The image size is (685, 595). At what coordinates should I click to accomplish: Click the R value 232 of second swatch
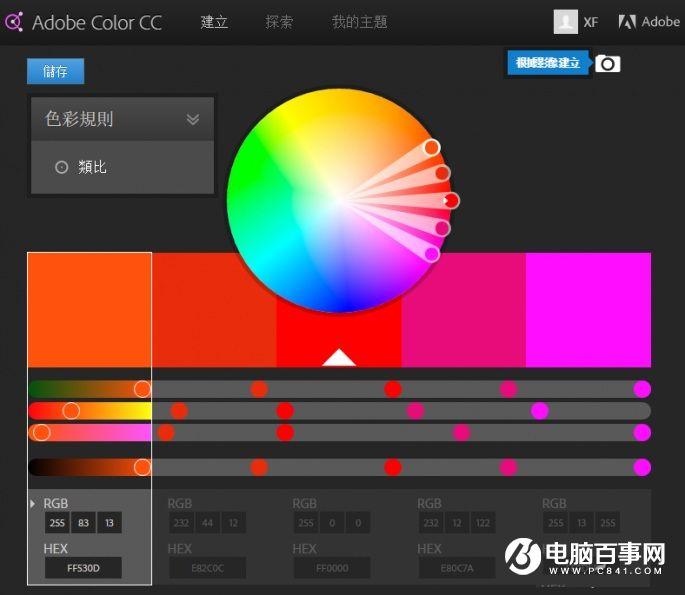tap(181, 522)
